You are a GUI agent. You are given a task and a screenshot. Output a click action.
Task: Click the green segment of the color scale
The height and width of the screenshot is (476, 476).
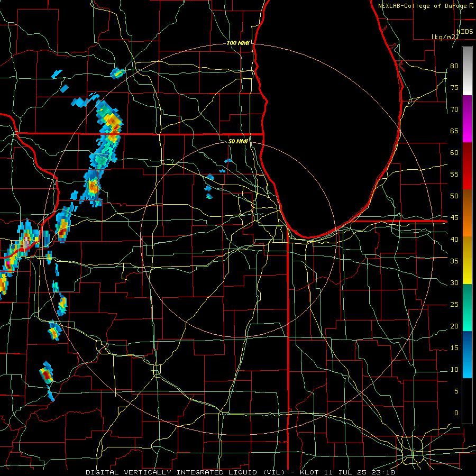click(x=467, y=307)
